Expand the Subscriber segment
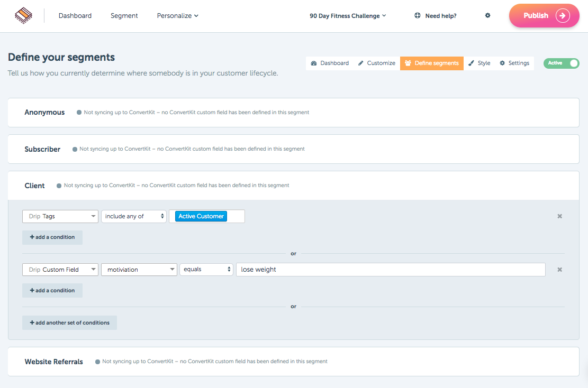The image size is (588, 388). pyautogui.click(x=294, y=149)
